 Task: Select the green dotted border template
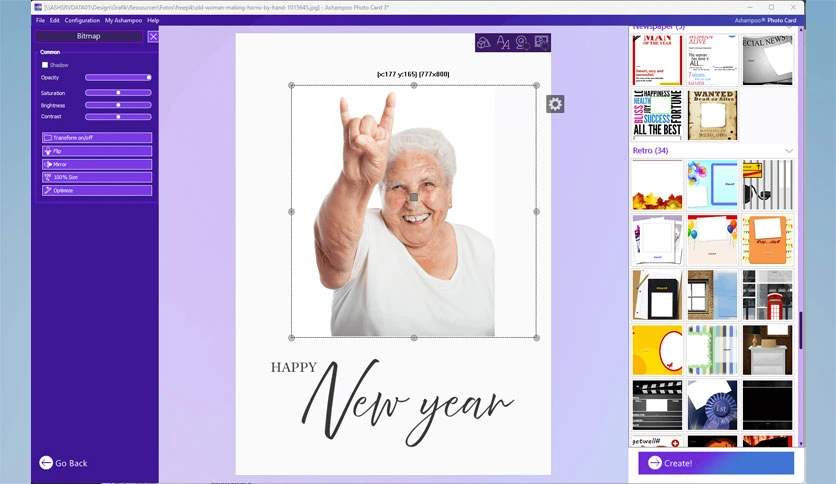(712, 350)
